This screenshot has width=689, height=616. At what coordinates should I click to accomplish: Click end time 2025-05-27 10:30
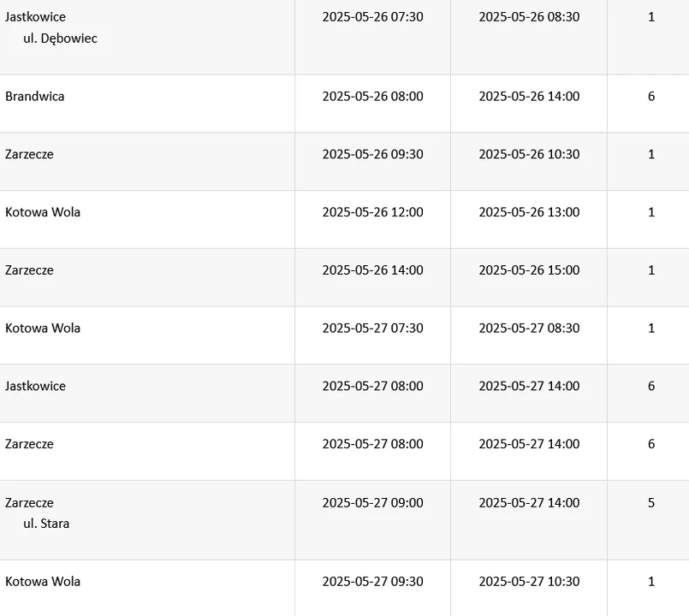point(529,582)
